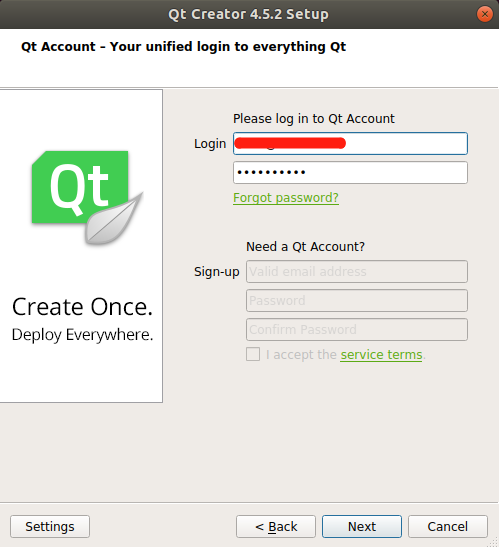Click the green Qt logo
This screenshot has width=499, height=547.
80,187
